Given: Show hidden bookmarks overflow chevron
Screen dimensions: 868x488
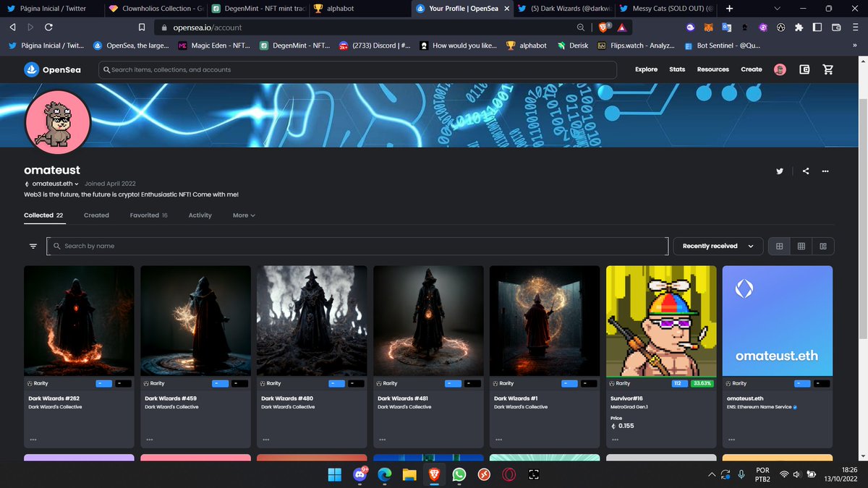Looking at the screenshot, I should coord(855,45).
